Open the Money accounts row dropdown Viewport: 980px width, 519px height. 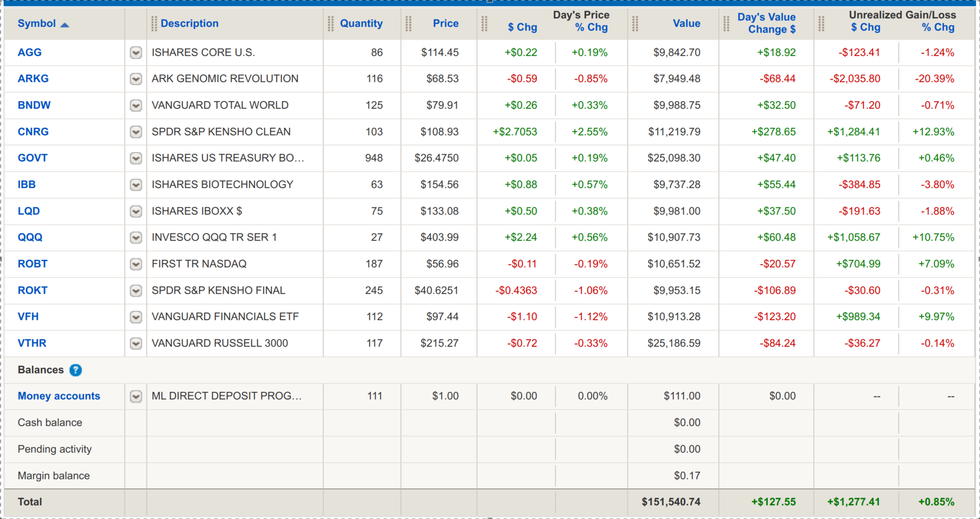click(136, 396)
